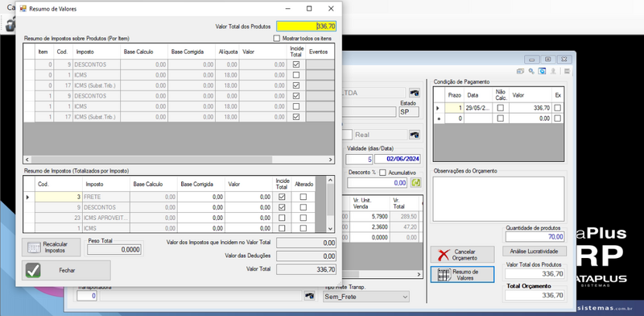The image size is (644, 316).
Task: Click Resumo de Valores title bar app icon
Action: pyautogui.click(x=23, y=9)
